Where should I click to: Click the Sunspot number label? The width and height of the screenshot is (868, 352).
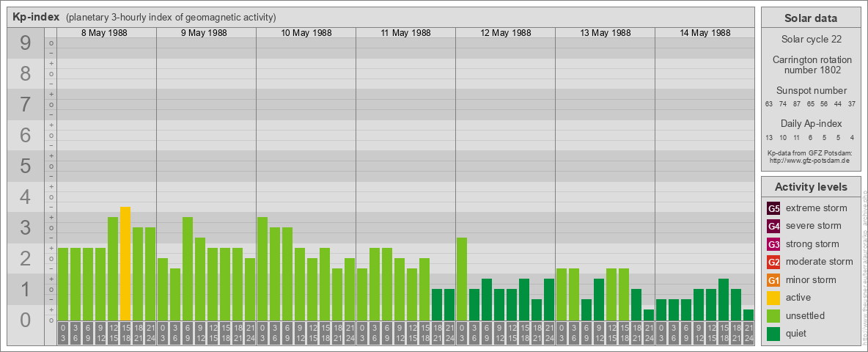pyautogui.click(x=812, y=90)
